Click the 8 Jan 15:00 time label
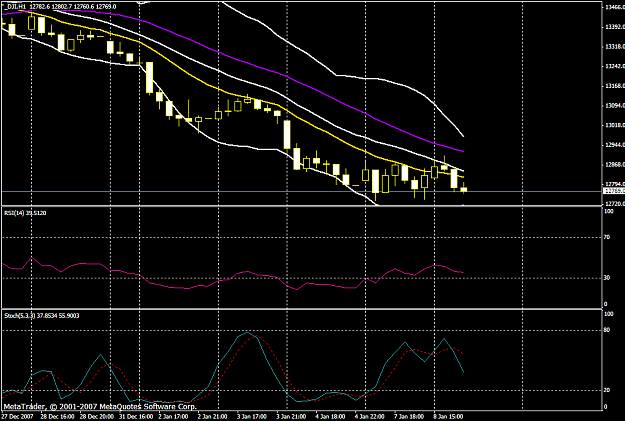The width and height of the screenshot is (625, 421). 448,417
